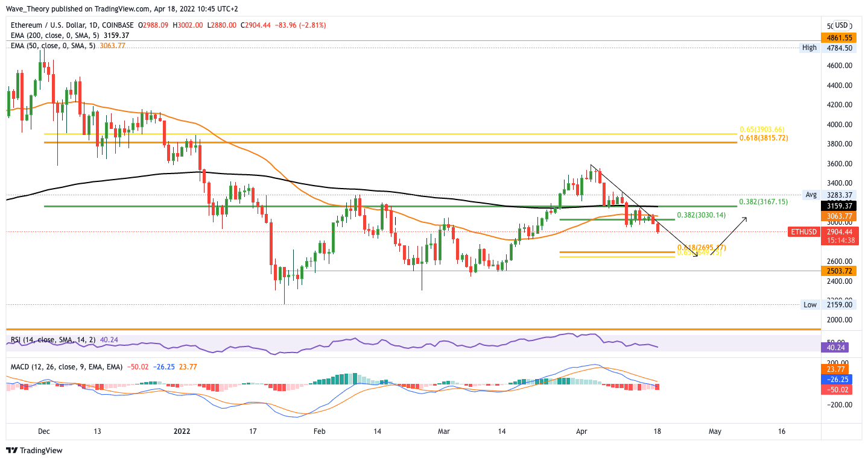Click the black 3159.37 EMA 200 price tag
The height and width of the screenshot is (461, 868).
coord(838,205)
